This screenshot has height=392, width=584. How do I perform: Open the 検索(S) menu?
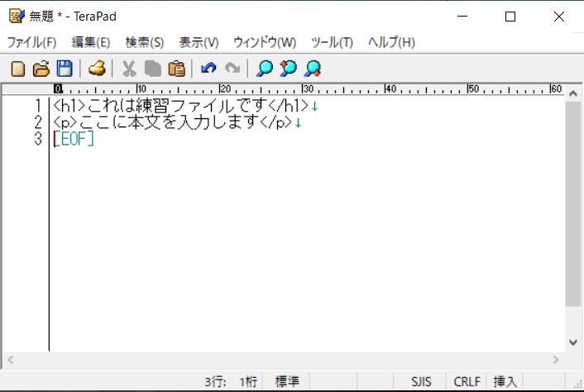[x=145, y=42]
